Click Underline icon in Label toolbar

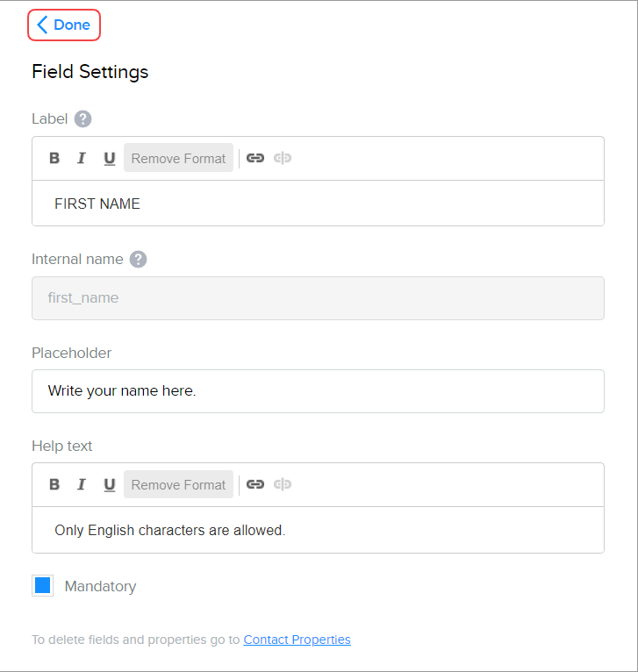(x=110, y=159)
